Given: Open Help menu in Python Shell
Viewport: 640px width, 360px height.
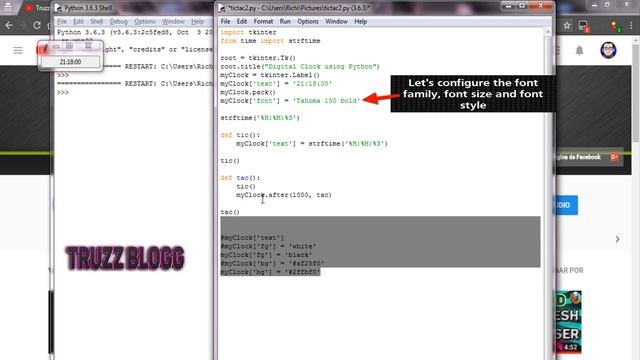Looking at the screenshot, I should [198, 21].
